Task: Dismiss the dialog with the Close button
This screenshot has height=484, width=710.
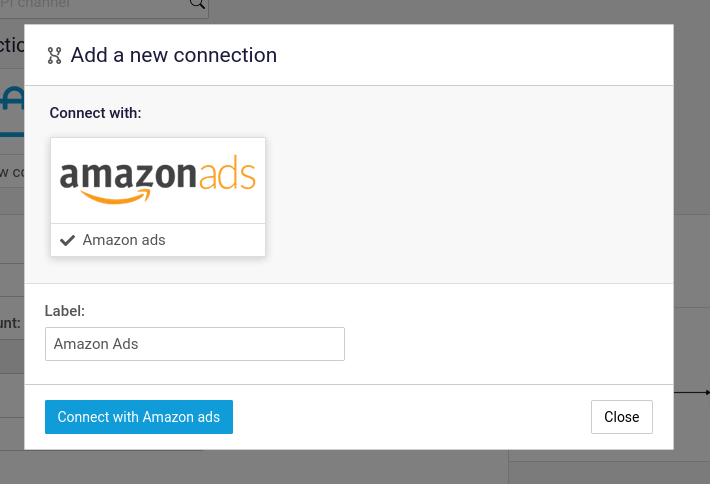Action: point(622,417)
